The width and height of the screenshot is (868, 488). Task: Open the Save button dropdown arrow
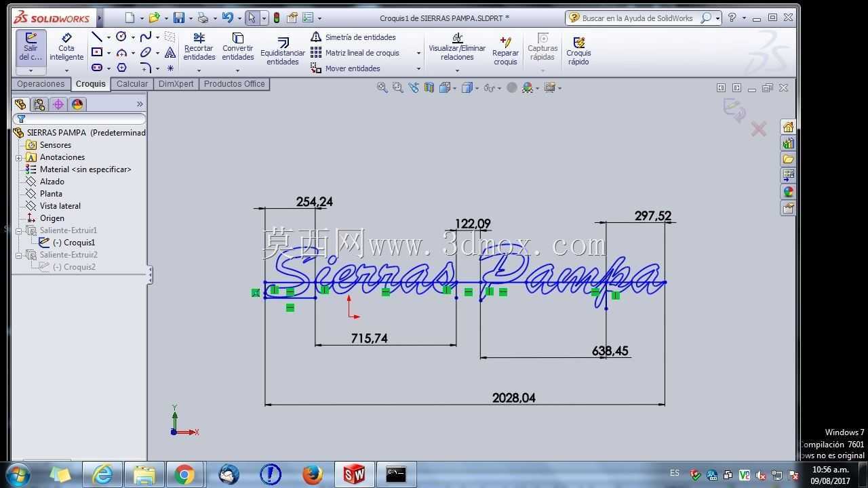[x=191, y=18]
